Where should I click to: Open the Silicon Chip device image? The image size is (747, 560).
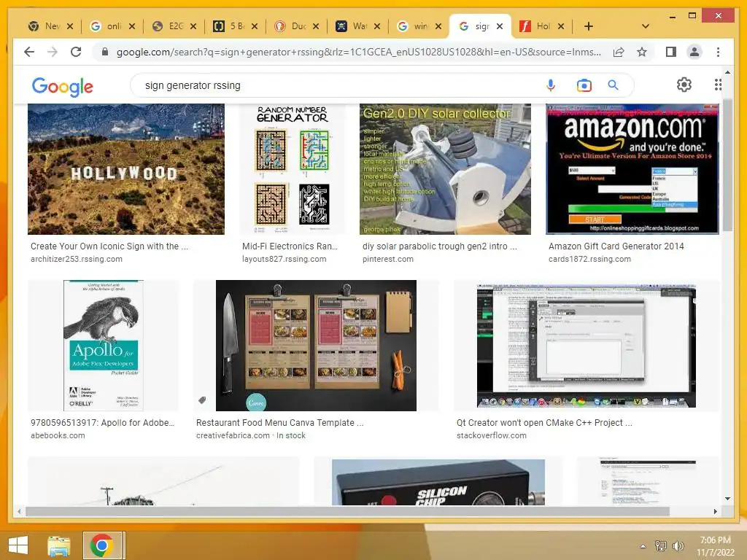(438, 482)
